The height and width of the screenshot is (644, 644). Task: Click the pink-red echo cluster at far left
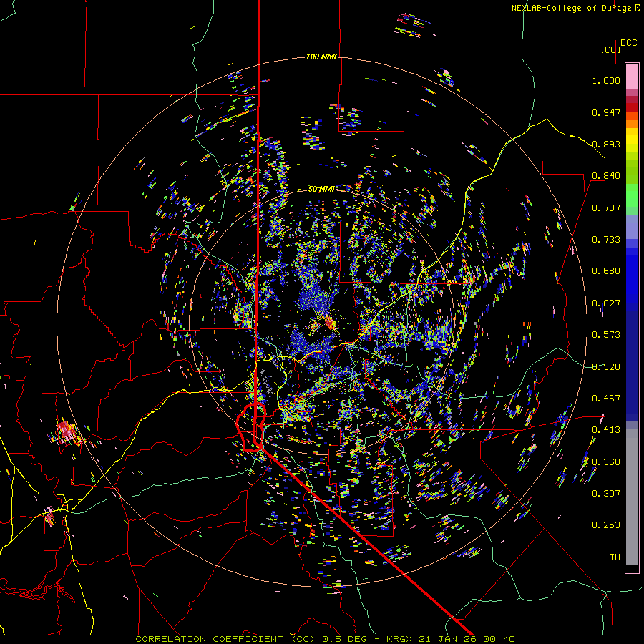[66, 432]
